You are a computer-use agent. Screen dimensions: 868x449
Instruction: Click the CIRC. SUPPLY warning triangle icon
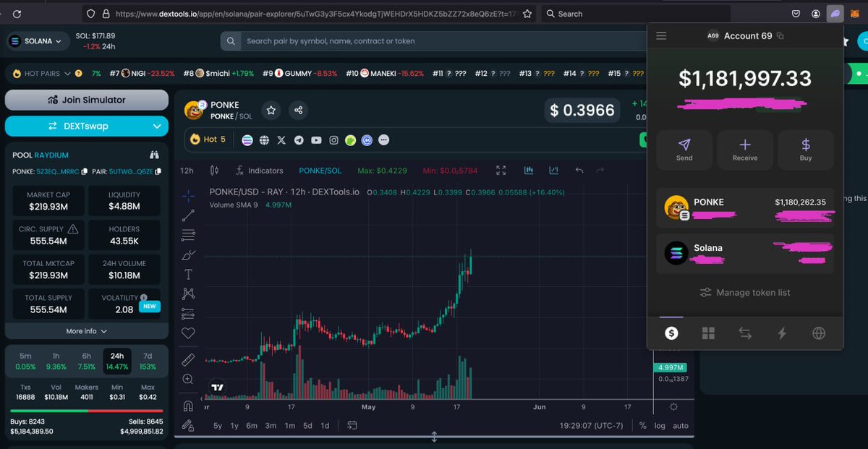(x=73, y=228)
